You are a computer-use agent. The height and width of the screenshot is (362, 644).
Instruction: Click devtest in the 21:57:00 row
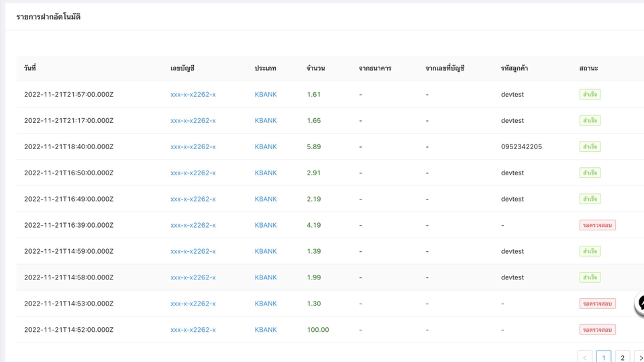(x=512, y=94)
